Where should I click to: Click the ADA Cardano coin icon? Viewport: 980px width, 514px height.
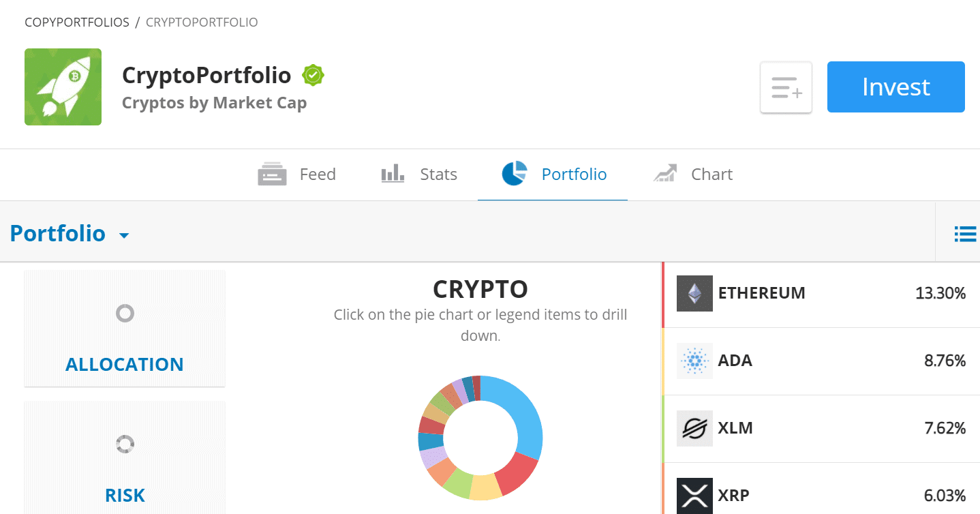pyautogui.click(x=694, y=361)
